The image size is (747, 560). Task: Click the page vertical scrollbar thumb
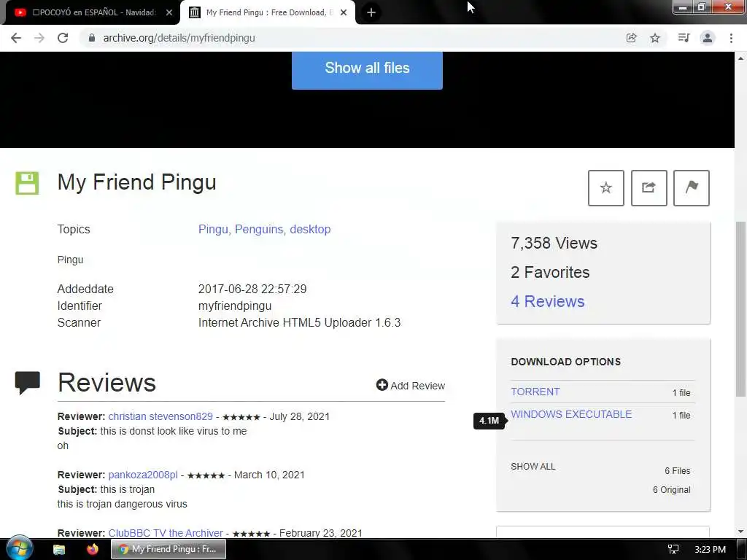pyautogui.click(x=740, y=309)
